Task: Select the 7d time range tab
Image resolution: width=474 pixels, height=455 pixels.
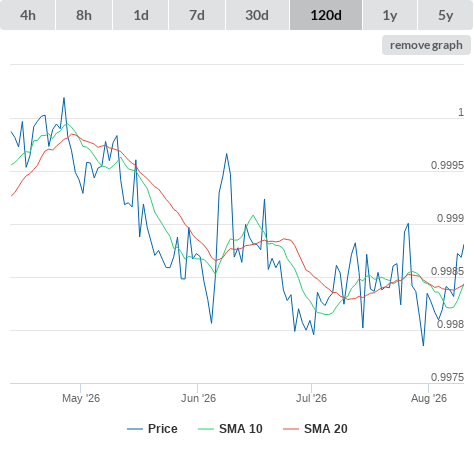Action: tap(197, 15)
